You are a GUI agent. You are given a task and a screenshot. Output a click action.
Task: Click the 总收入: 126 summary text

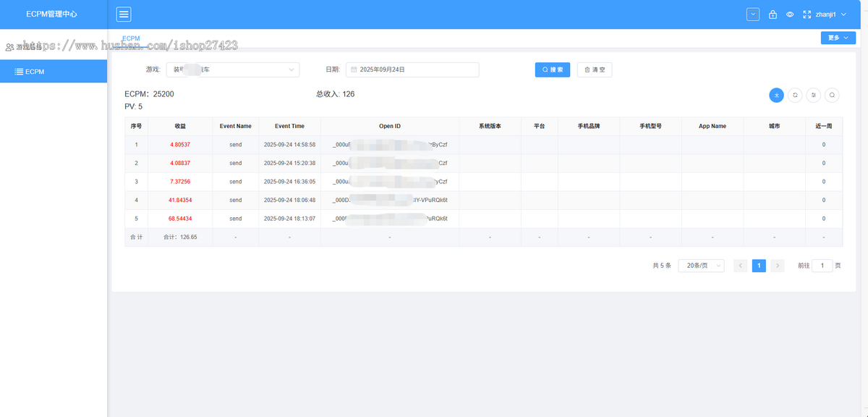(x=335, y=94)
